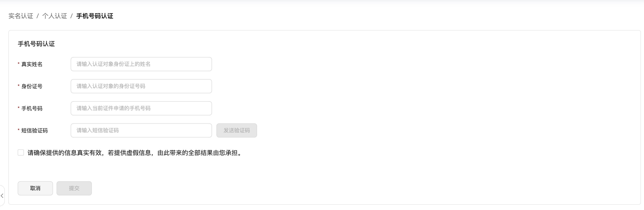
Task: Focus the 短信验证码 SMS code field
Action: [141, 130]
